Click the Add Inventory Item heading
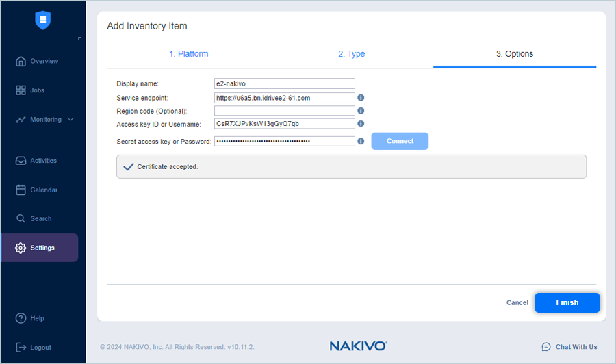 click(147, 26)
